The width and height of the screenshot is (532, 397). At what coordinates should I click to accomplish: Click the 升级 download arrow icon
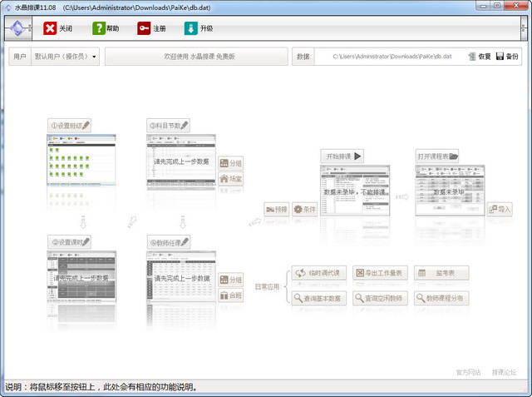[x=191, y=28]
